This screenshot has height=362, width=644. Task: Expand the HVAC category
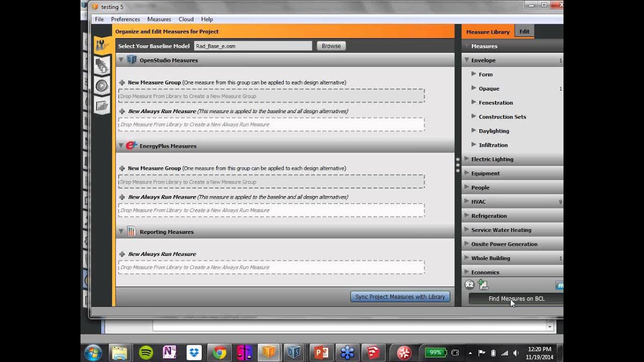(x=466, y=201)
